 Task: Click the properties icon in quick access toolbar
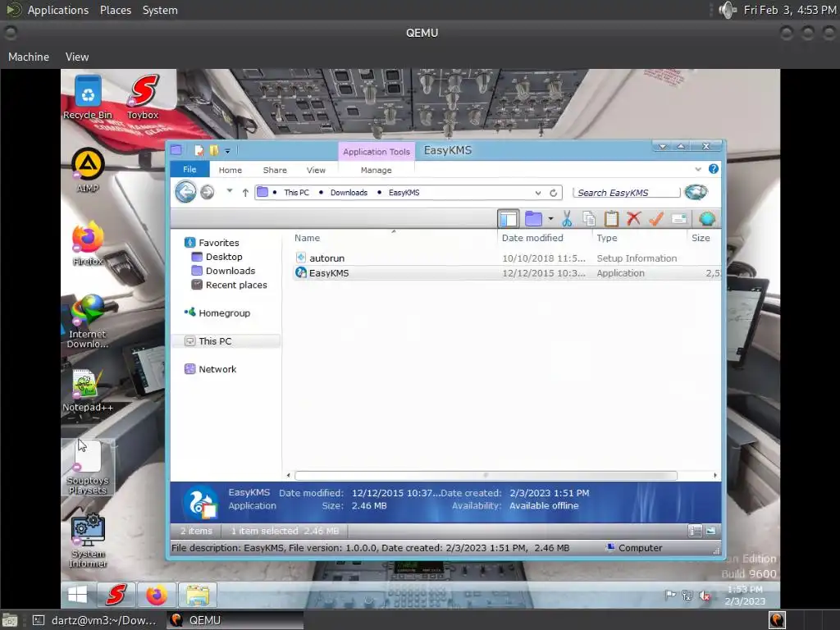pyautogui.click(x=199, y=151)
